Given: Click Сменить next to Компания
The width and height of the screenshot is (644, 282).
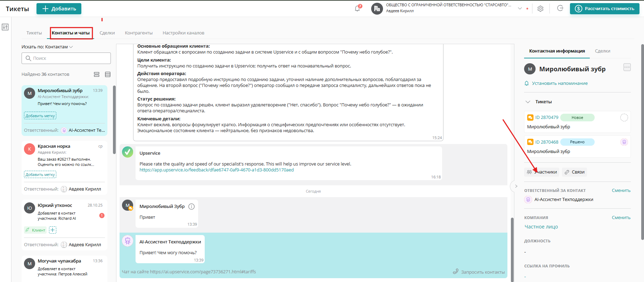Looking at the screenshot, I should tap(621, 218).
